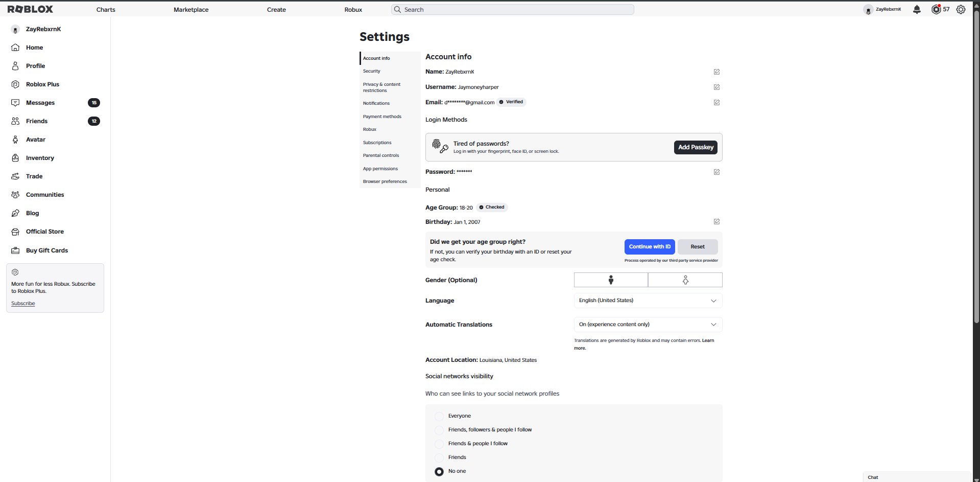
Task: Select the Friends only radio button
Action: pyautogui.click(x=439, y=457)
